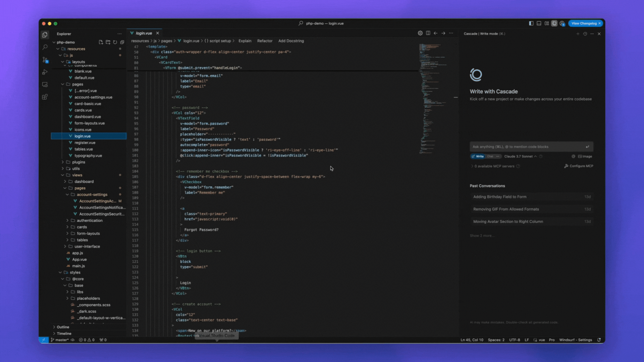Open Source Control view in activity bar
Image resolution: width=644 pixels, height=362 pixels.
(45, 60)
